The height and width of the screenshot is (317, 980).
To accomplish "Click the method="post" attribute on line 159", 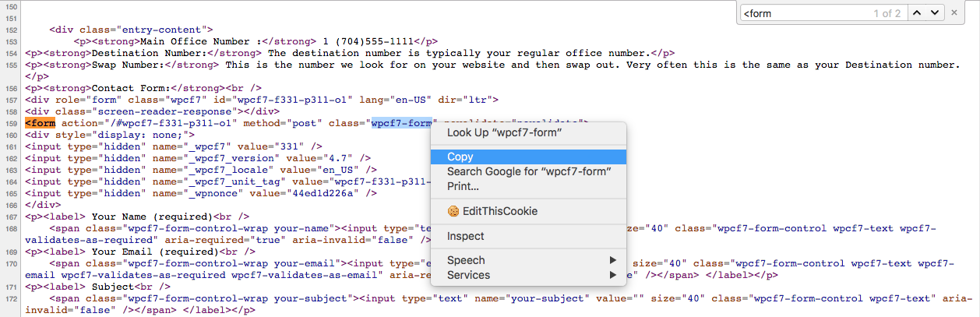I will coord(284,123).
